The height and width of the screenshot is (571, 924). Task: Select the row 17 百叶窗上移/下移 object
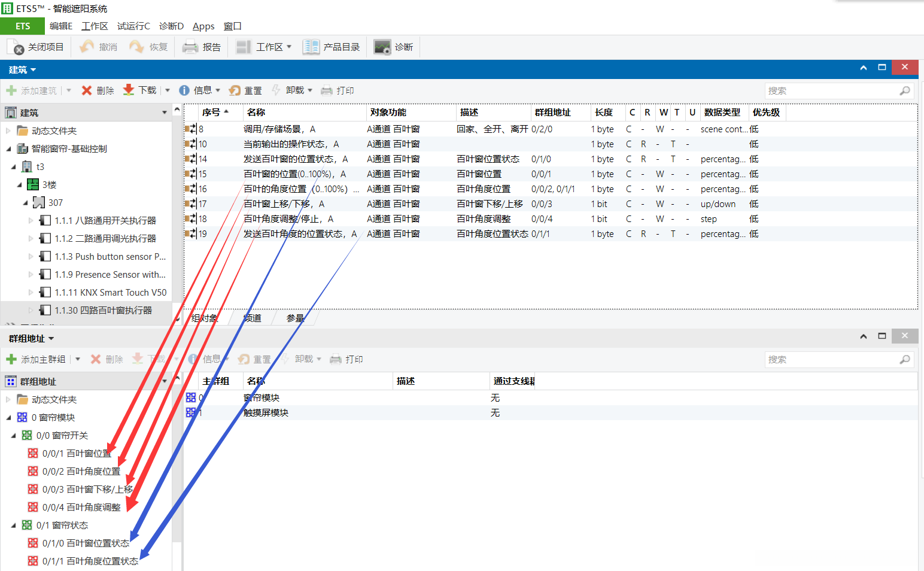[551, 204]
